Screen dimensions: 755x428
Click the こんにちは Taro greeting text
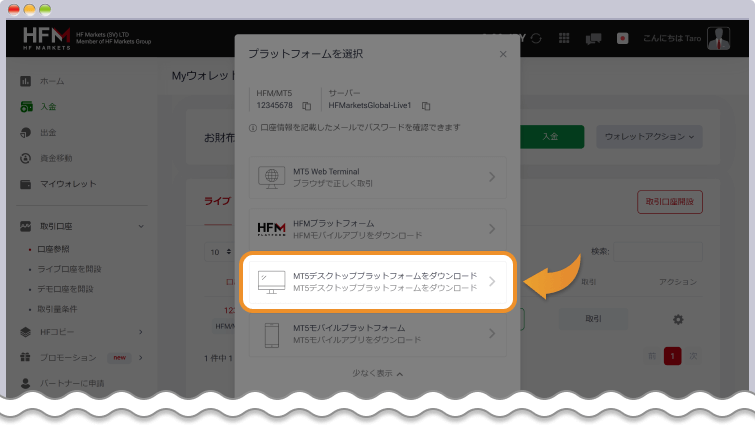[672, 38]
